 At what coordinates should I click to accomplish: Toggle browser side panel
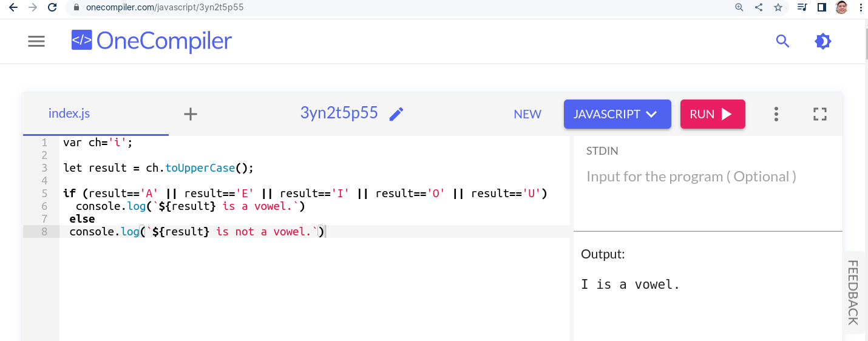821,8
